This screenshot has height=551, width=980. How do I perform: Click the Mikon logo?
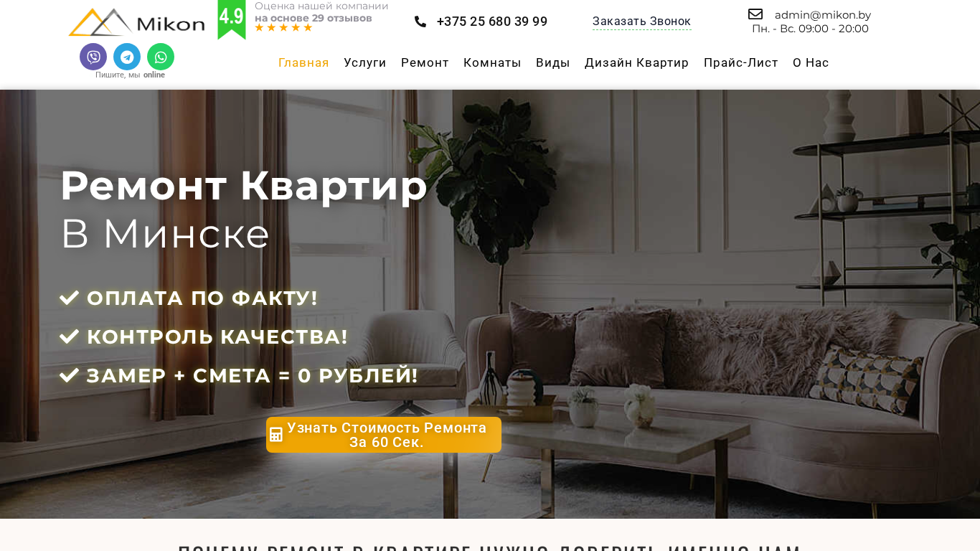point(136,22)
